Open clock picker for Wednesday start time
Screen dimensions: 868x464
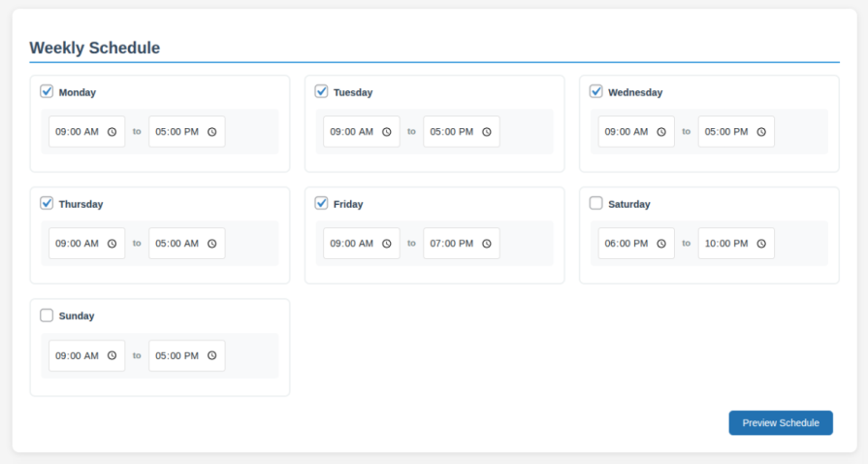tap(661, 132)
